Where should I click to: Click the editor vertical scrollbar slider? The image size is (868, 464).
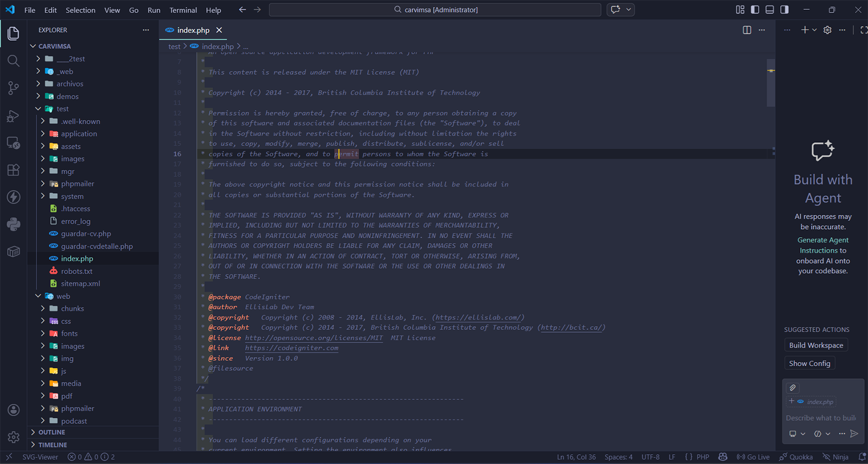click(770, 82)
